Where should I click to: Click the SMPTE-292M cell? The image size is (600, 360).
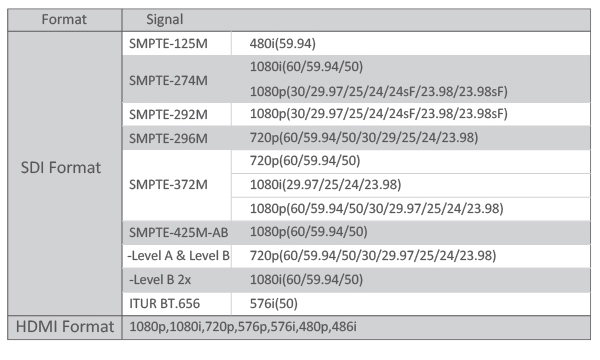[177, 114]
